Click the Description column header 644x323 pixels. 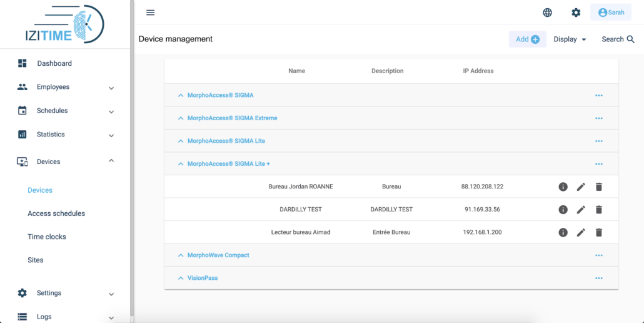tap(387, 71)
